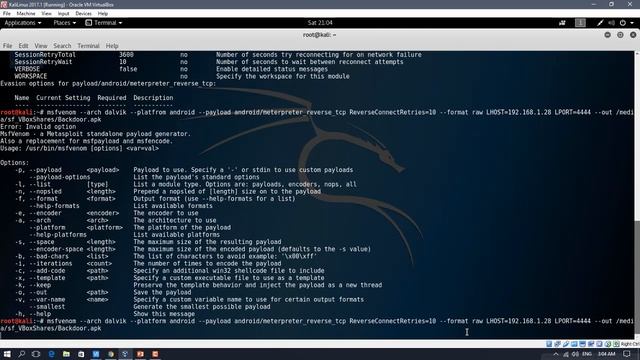Click the ENG language indicator
This screenshot has height=360, width=640.
coord(587,354)
